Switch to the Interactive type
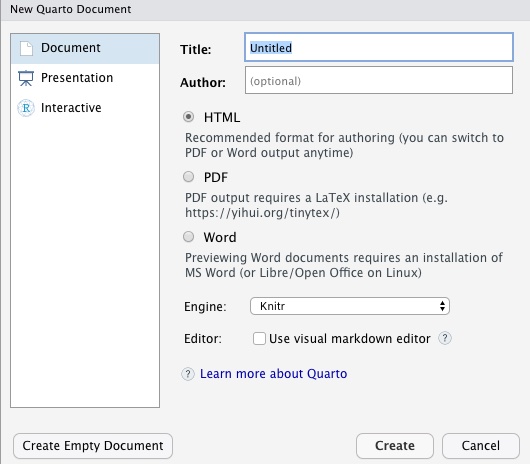 pos(85,108)
